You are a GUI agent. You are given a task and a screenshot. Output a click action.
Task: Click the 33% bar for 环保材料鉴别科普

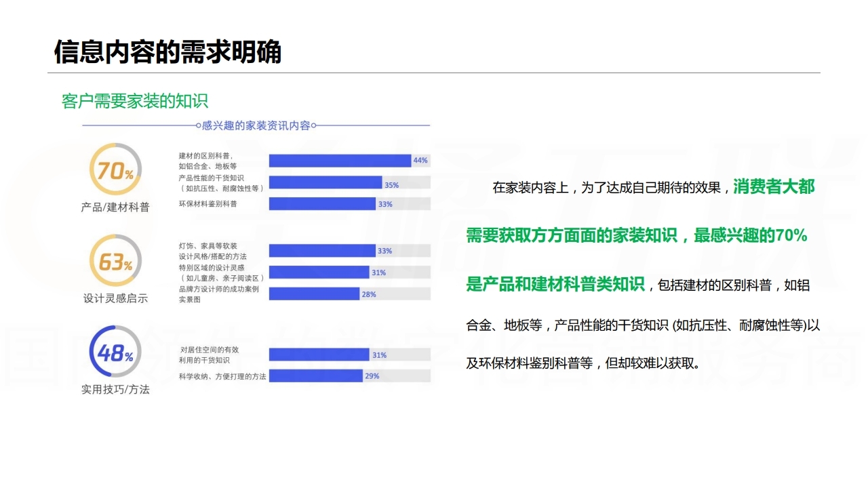322,204
